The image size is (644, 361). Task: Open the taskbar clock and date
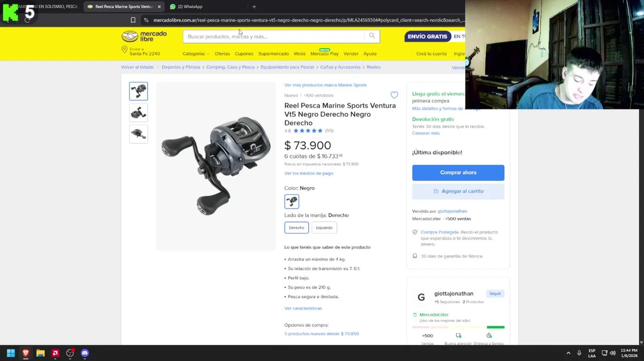[629, 353]
